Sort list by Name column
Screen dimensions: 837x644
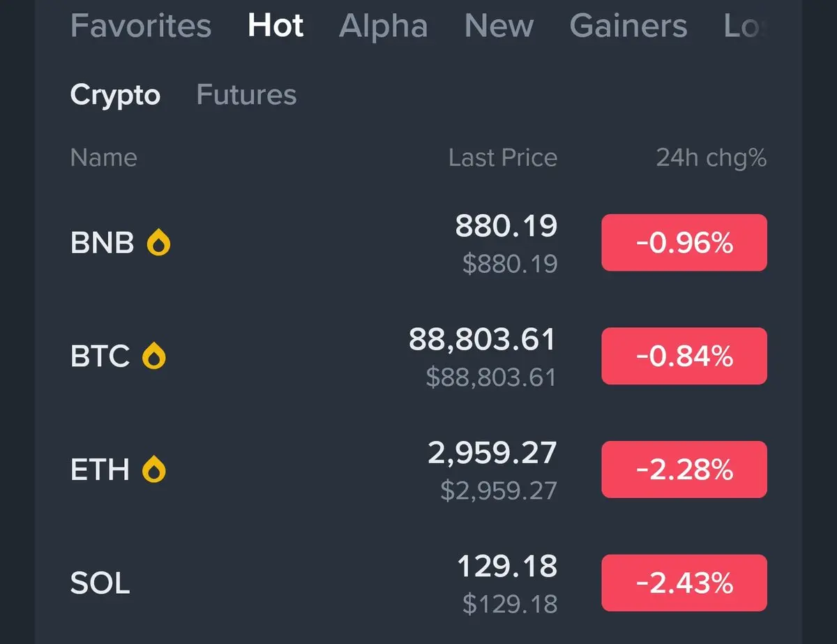point(104,158)
